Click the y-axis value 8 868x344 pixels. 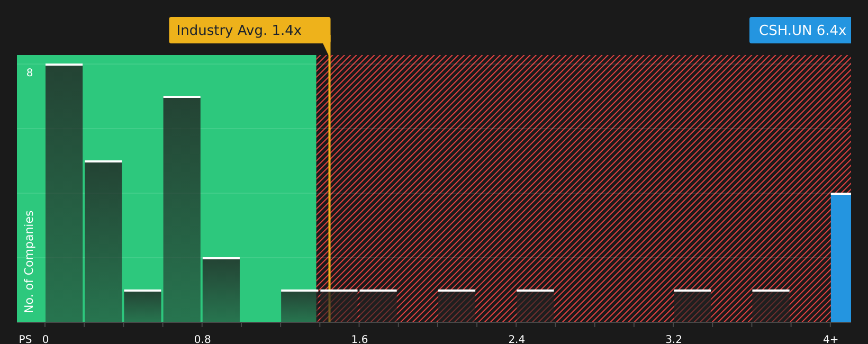30,73
